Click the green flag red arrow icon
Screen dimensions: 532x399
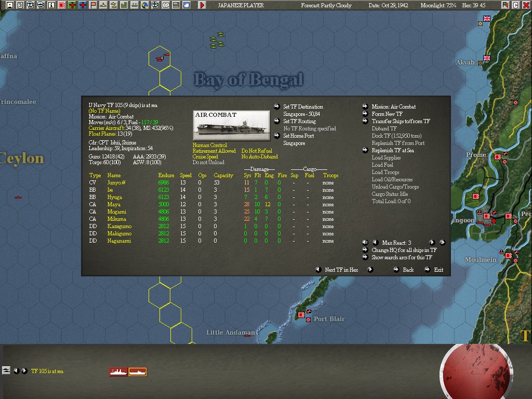506,5
